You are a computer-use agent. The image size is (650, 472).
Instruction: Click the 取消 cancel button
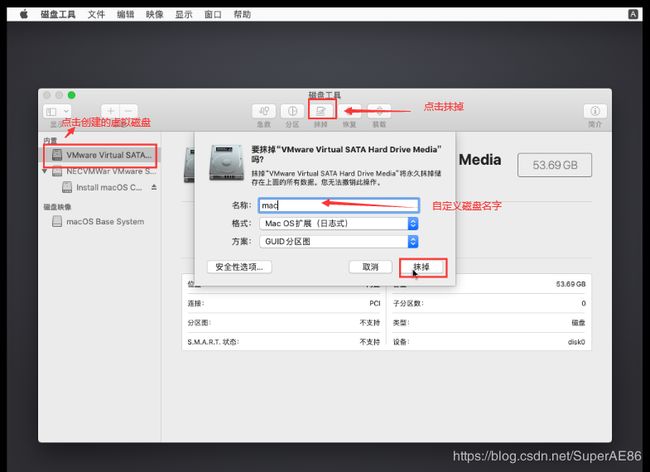(371, 267)
